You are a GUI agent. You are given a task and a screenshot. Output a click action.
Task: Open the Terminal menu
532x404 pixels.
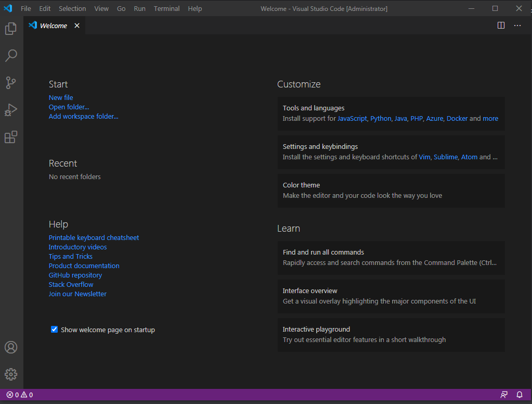[x=166, y=8]
